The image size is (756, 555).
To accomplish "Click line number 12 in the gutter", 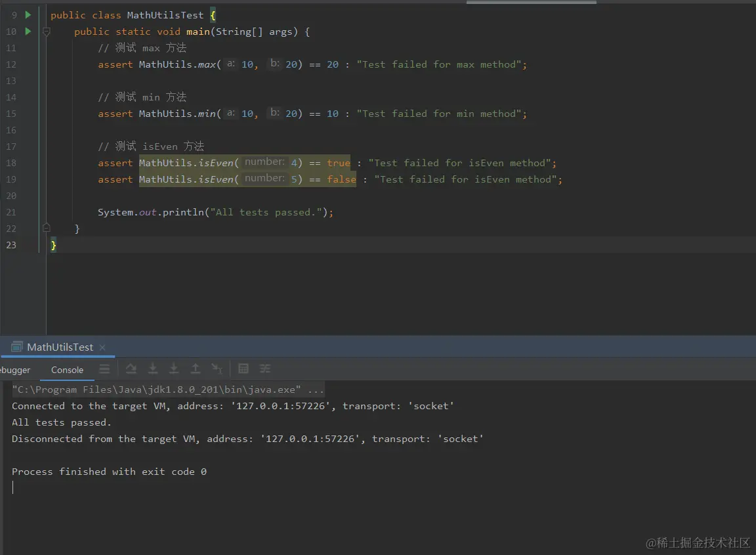I will click(x=11, y=64).
